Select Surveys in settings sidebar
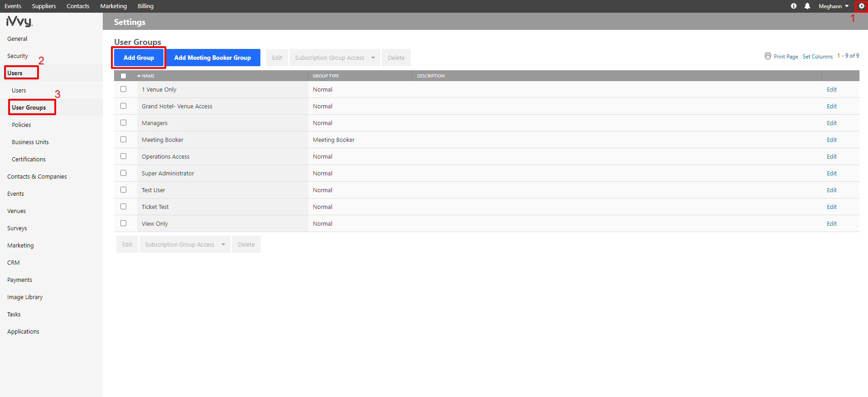 click(x=17, y=228)
